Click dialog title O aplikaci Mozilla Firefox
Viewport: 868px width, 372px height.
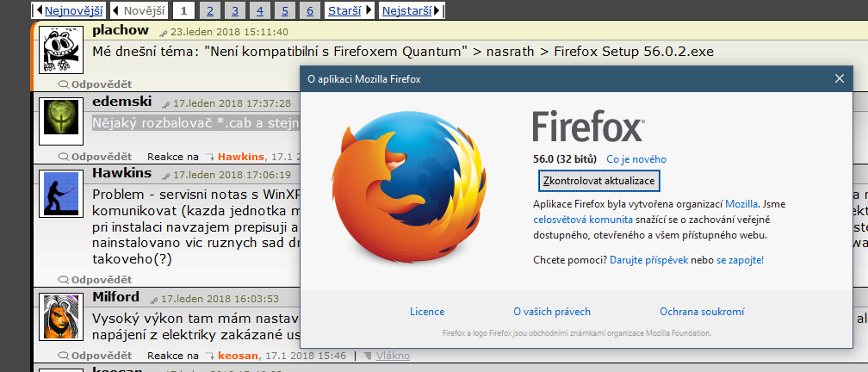pos(364,79)
